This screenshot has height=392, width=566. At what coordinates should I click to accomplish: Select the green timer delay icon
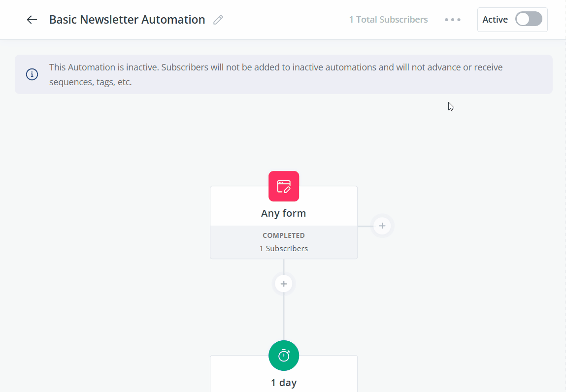point(284,356)
